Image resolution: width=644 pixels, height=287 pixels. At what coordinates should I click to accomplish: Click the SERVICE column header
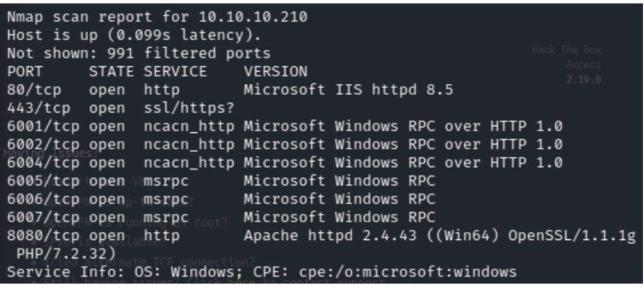tap(175, 72)
